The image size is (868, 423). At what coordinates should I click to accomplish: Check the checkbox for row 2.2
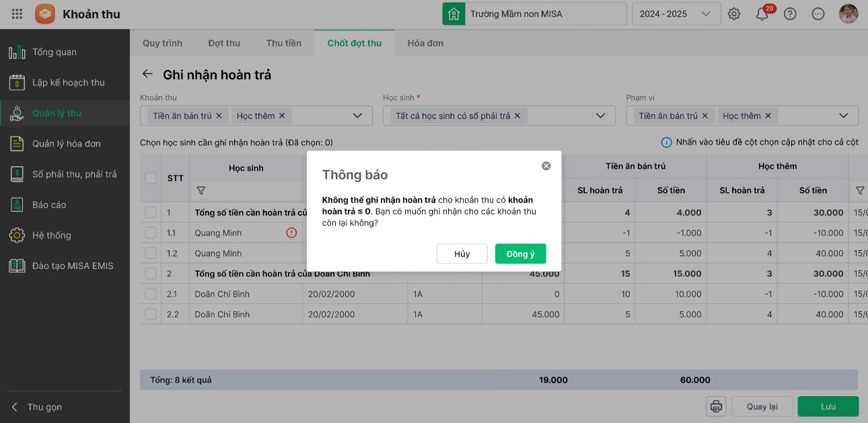[x=151, y=314]
